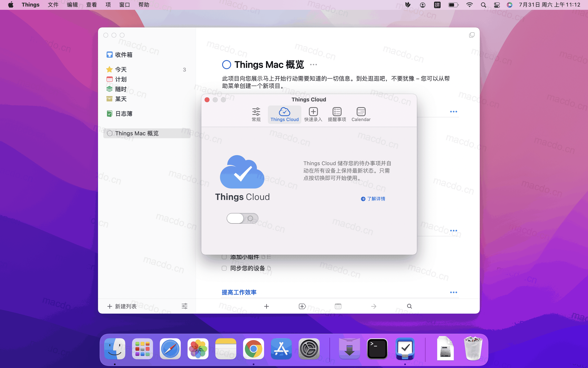Open the Things app menu

30,5
